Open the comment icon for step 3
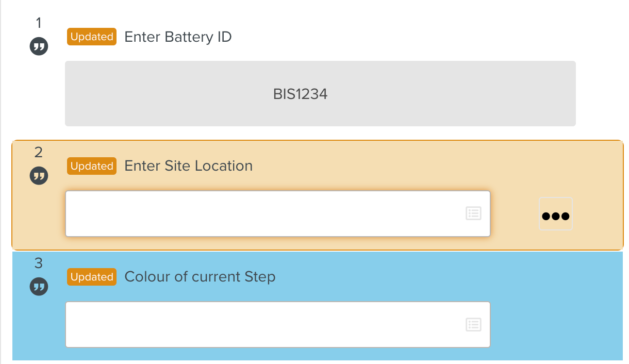The height and width of the screenshot is (364, 629). [x=39, y=287]
